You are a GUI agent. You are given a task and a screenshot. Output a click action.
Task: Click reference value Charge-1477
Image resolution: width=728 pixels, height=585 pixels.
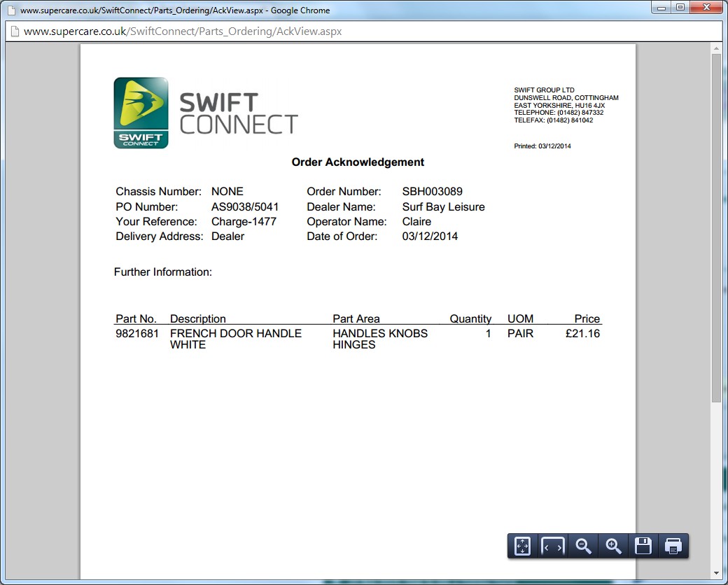click(x=244, y=221)
